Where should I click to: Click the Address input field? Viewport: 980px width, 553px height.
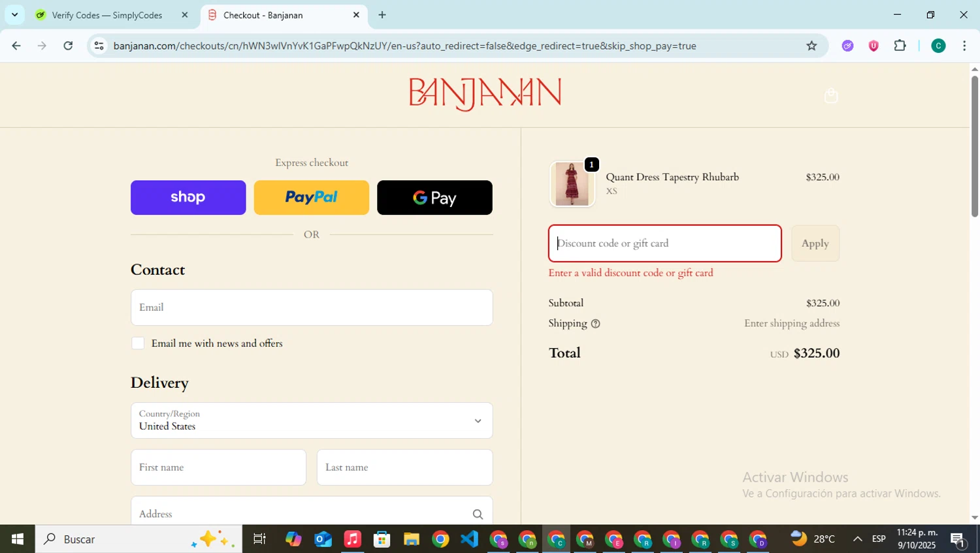312,514
